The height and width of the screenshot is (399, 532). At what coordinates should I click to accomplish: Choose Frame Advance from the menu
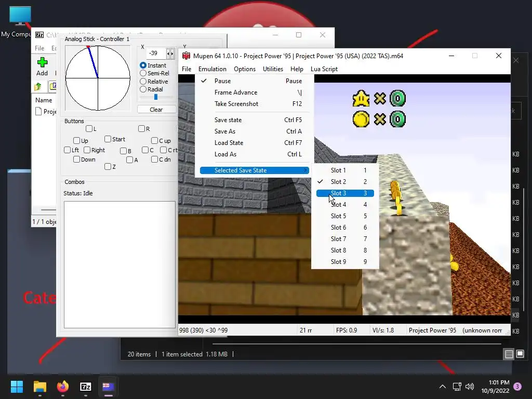point(255,92)
